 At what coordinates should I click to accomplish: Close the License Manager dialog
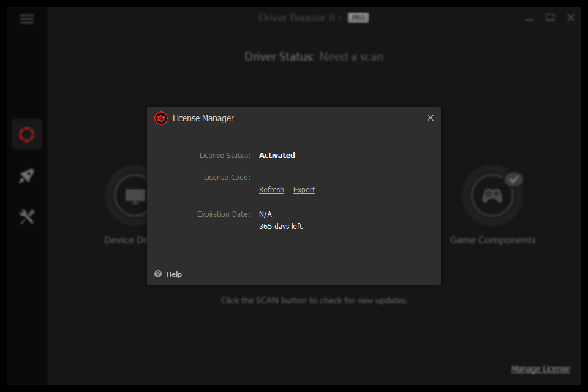(x=430, y=118)
